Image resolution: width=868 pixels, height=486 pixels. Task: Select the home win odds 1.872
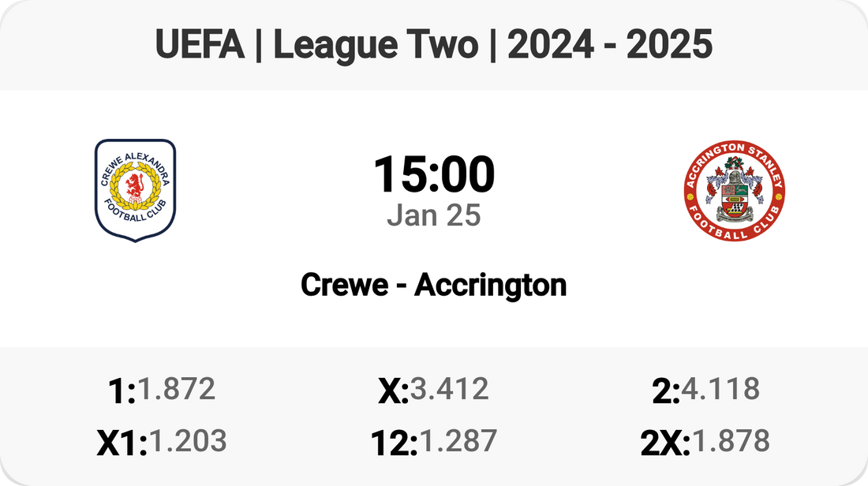[x=177, y=388]
